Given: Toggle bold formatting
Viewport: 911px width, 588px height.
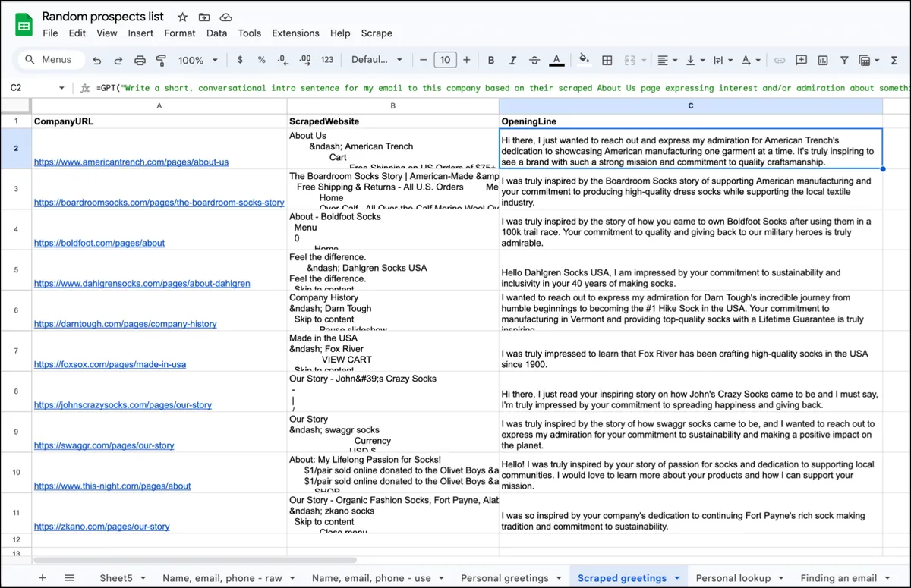Looking at the screenshot, I should pyautogui.click(x=491, y=60).
